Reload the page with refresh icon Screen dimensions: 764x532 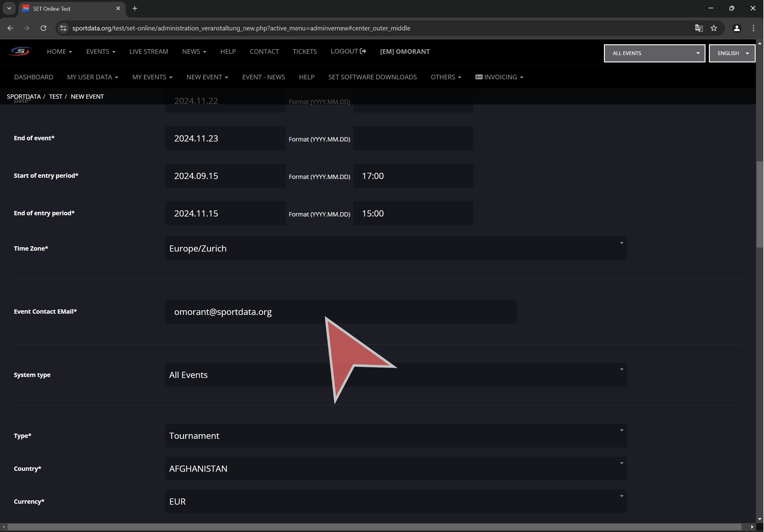pos(43,28)
